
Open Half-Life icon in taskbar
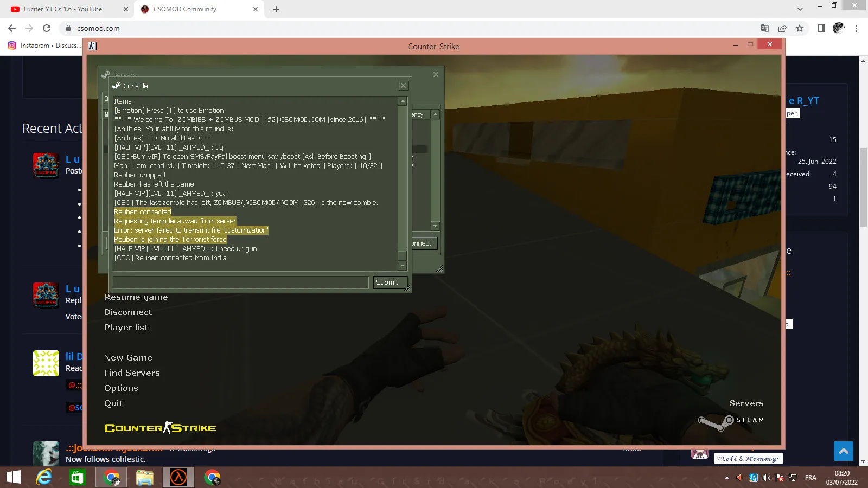coord(178,477)
